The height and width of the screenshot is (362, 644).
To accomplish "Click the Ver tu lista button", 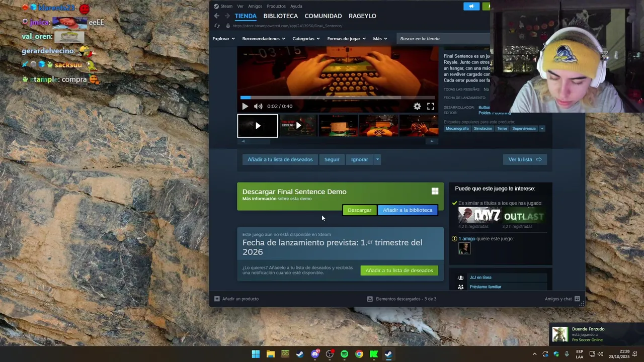I will coord(525,159).
